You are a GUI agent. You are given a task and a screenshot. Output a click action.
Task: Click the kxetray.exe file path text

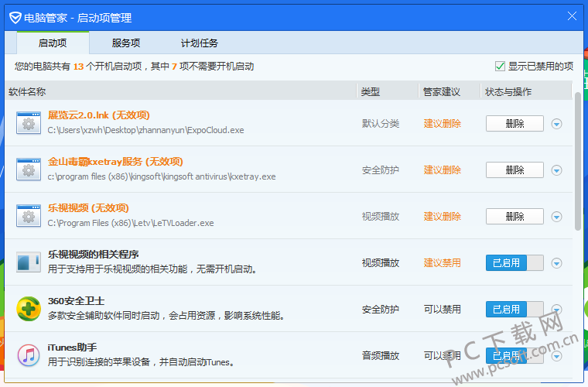point(161,176)
